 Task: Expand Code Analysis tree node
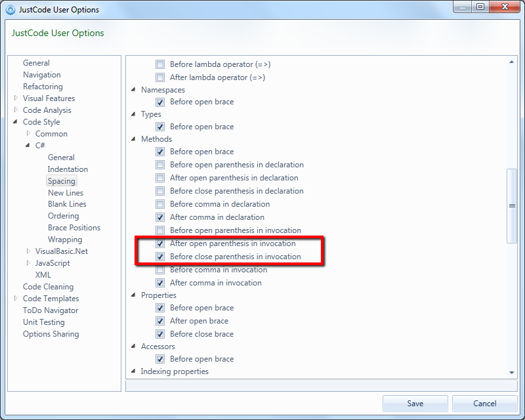coord(16,110)
